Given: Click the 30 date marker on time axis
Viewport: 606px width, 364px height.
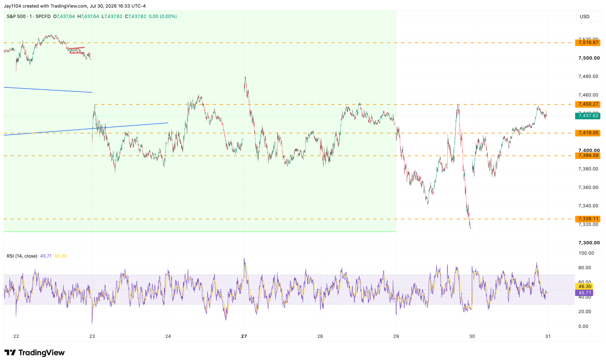Looking at the screenshot, I should click(472, 336).
